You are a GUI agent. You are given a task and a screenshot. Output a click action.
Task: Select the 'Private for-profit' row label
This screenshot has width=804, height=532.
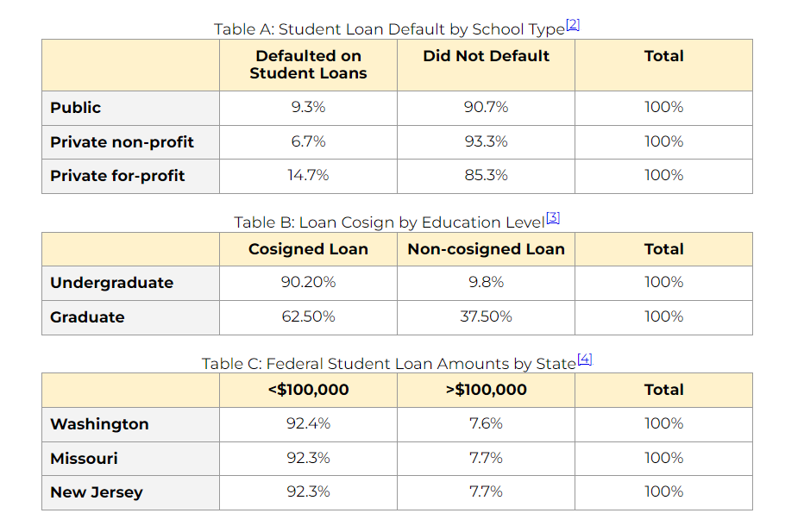point(117,176)
